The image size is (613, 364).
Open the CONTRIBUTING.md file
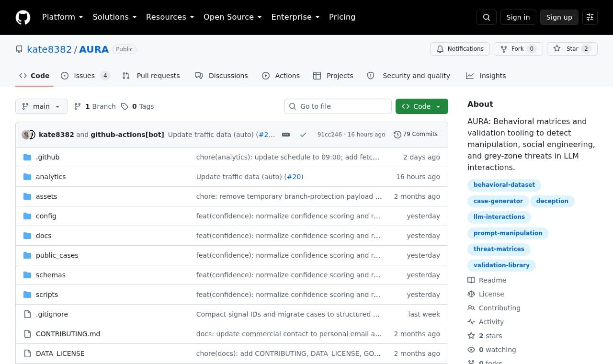(68, 334)
